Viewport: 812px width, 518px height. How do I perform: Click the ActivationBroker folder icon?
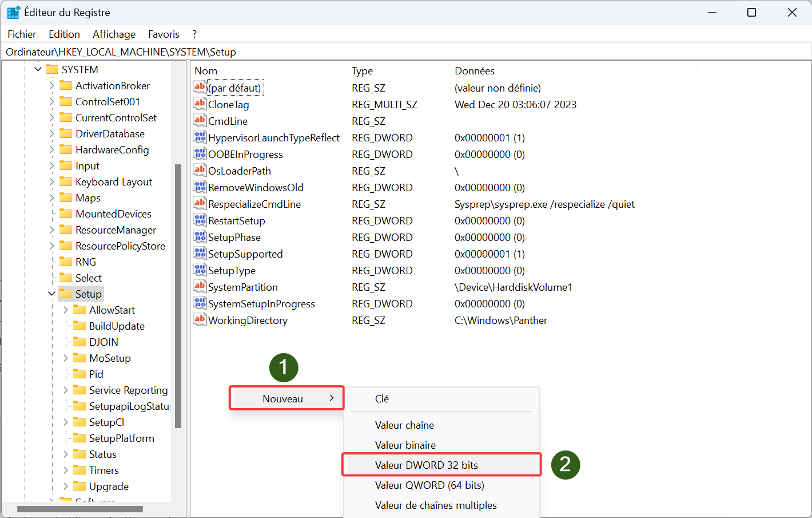pyautogui.click(x=66, y=85)
